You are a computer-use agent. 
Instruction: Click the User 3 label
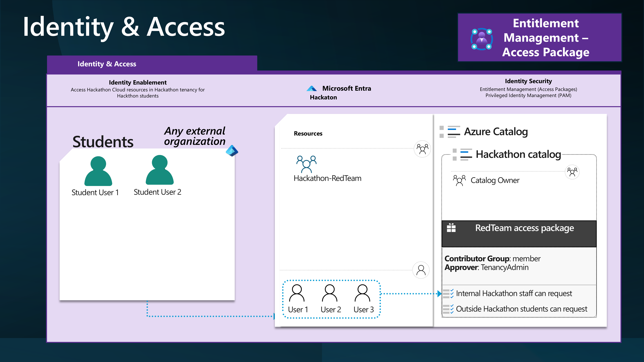tap(364, 310)
